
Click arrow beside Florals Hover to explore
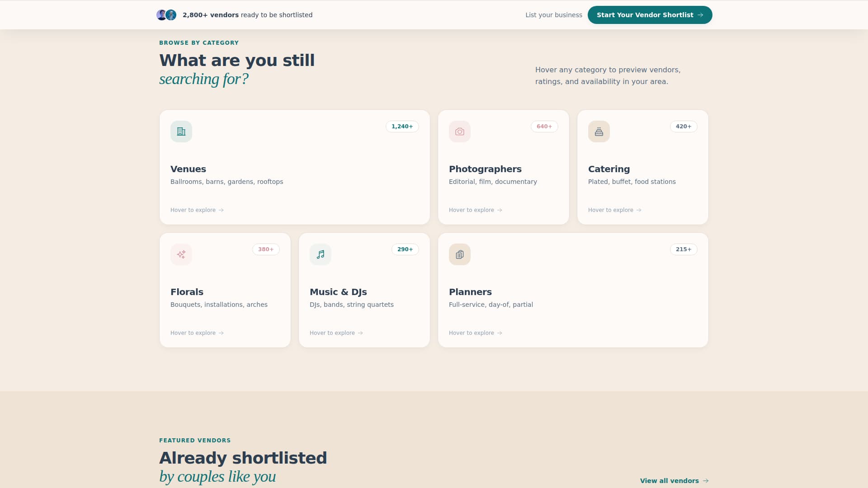pyautogui.click(x=221, y=333)
